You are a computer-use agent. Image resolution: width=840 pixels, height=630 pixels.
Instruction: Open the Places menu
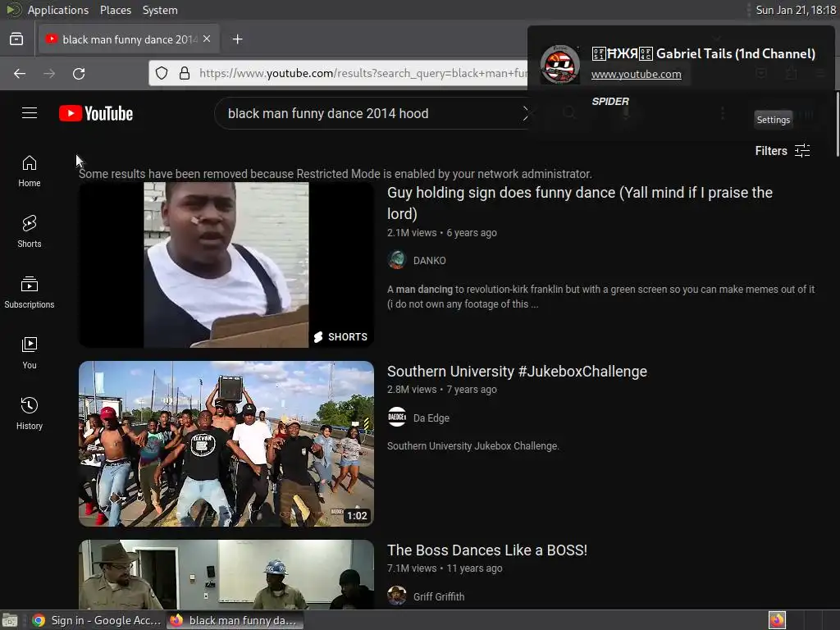pos(115,10)
